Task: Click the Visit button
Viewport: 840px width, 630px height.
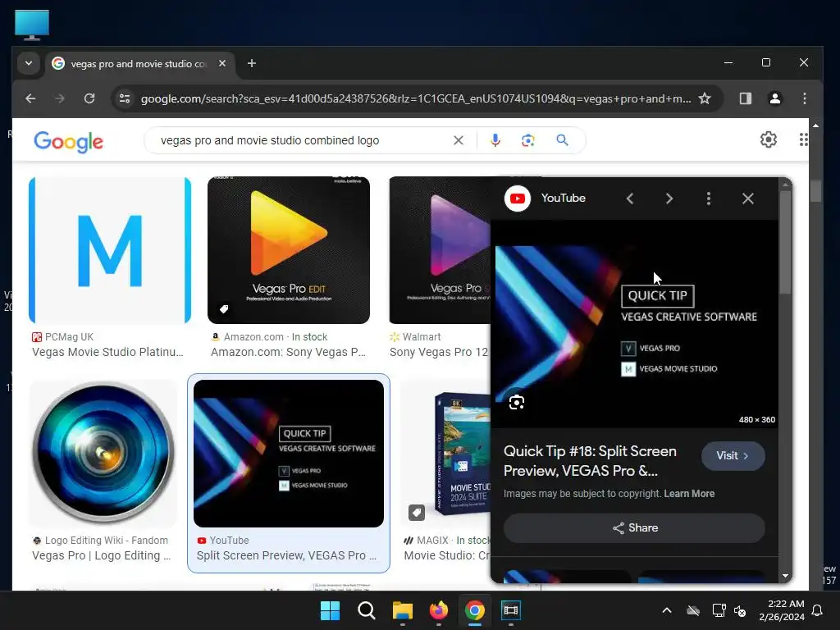Action: tap(733, 456)
